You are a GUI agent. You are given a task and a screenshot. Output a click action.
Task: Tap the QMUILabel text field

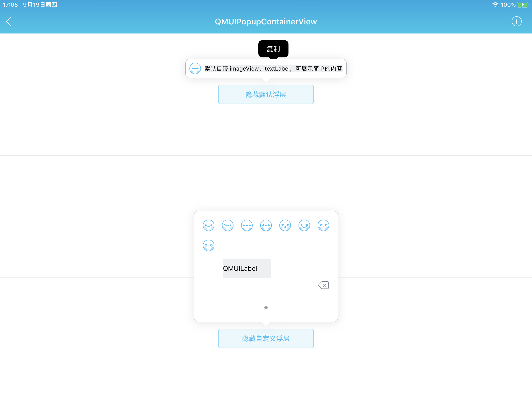(x=247, y=268)
